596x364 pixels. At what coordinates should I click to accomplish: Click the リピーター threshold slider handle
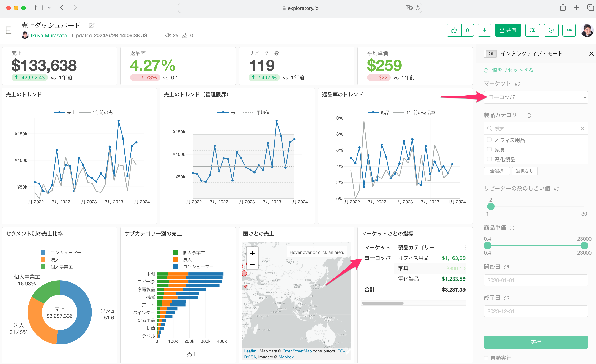[491, 207]
